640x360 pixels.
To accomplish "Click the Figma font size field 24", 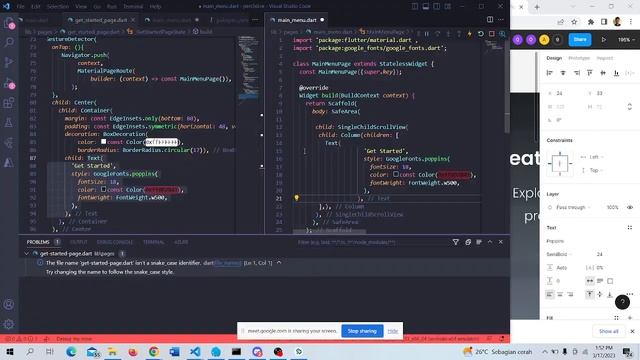I will click(600, 254).
